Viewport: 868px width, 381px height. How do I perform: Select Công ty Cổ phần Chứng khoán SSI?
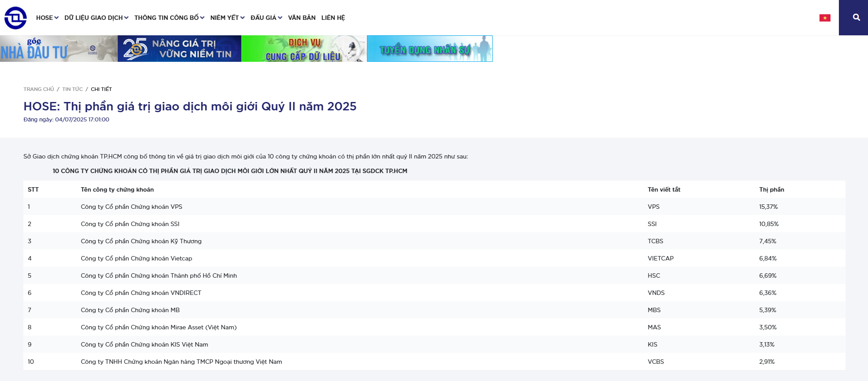[130, 224]
